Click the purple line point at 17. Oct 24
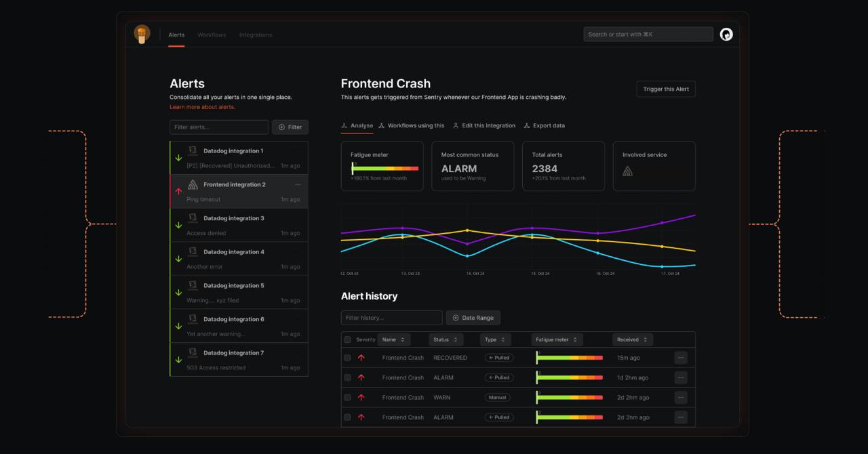 coord(663,223)
